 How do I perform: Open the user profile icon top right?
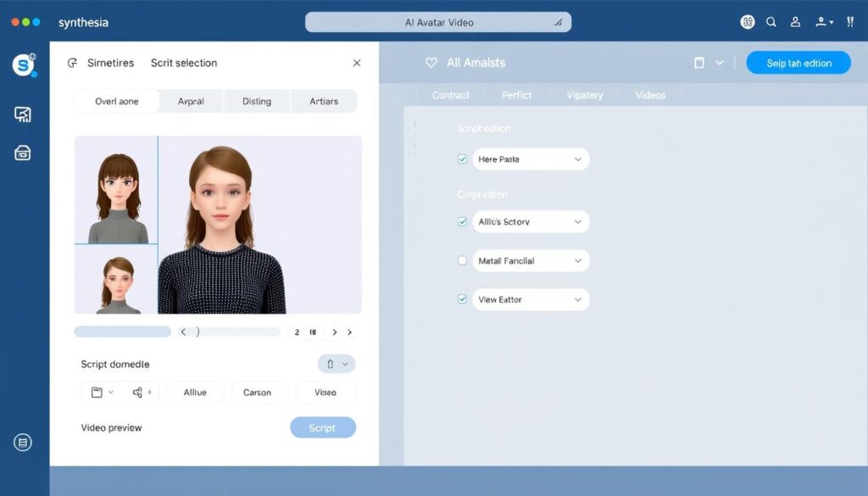click(795, 22)
